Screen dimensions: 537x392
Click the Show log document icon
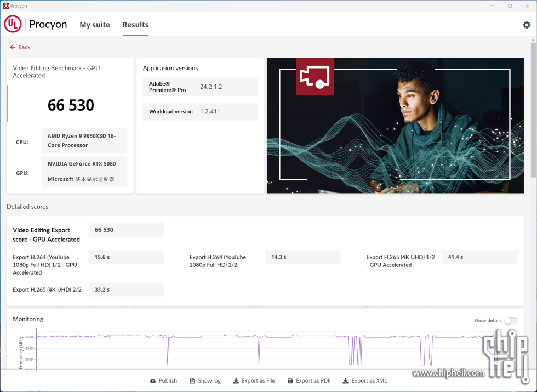pyautogui.click(x=192, y=380)
